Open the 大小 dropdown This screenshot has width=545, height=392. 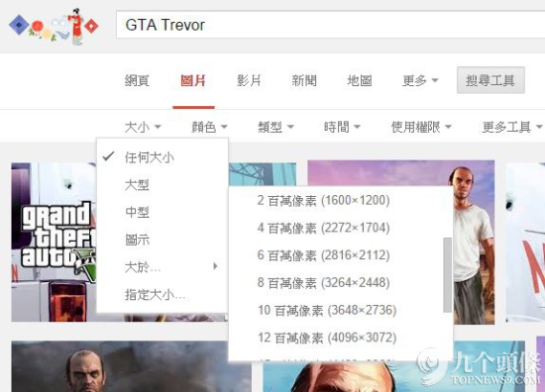point(143,127)
